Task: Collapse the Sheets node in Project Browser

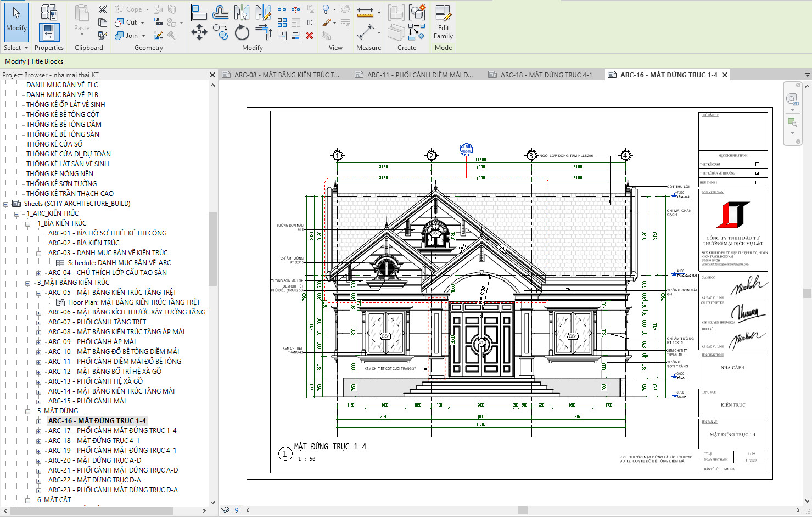Action: tap(7, 204)
